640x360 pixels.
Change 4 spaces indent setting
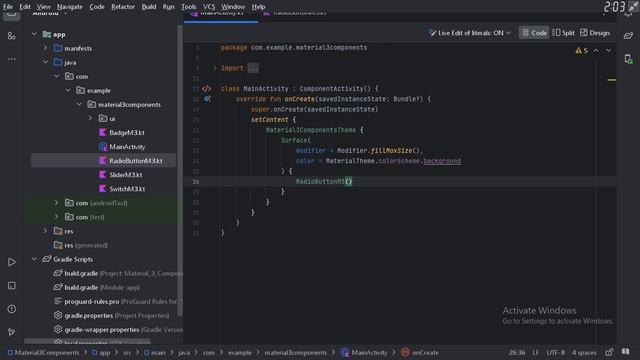point(584,353)
